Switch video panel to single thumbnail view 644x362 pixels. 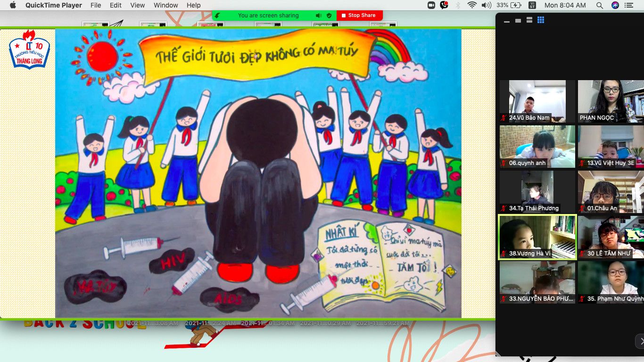tap(518, 20)
